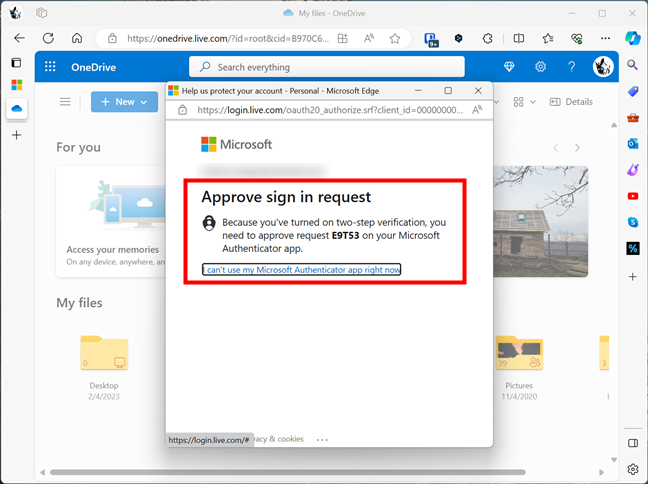Click the vertical scrollbar down arrow
This screenshot has height=484, width=648.
[614, 460]
